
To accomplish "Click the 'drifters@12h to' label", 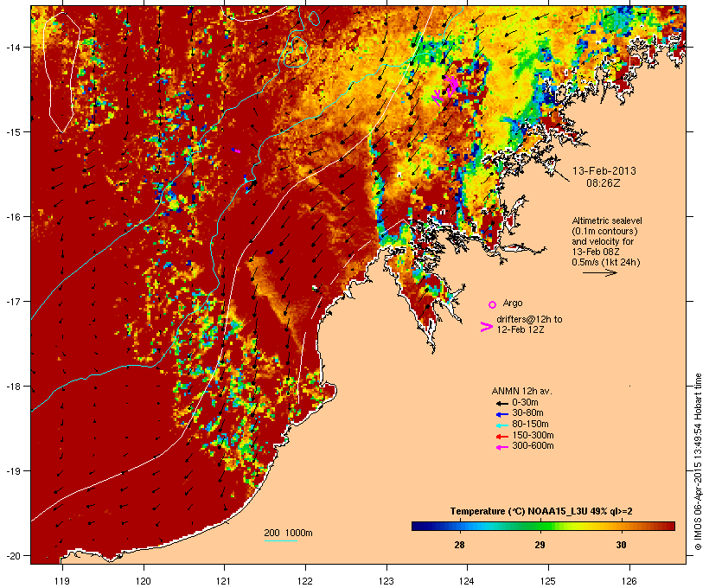I will [529, 319].
